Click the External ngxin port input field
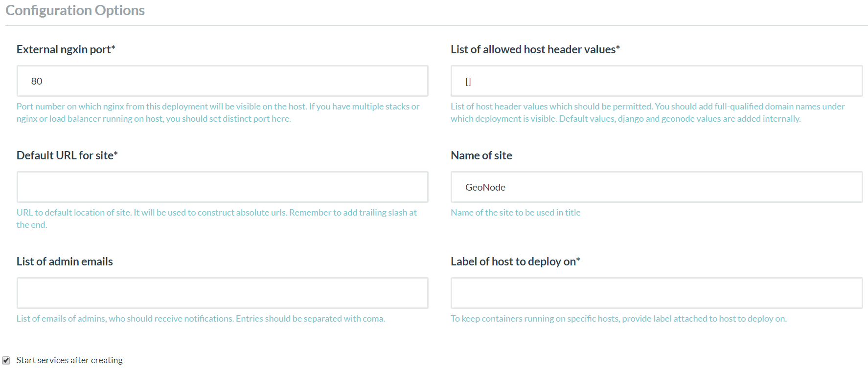The image size is (868, 370). pyautogui.click(x=222, y=81)
